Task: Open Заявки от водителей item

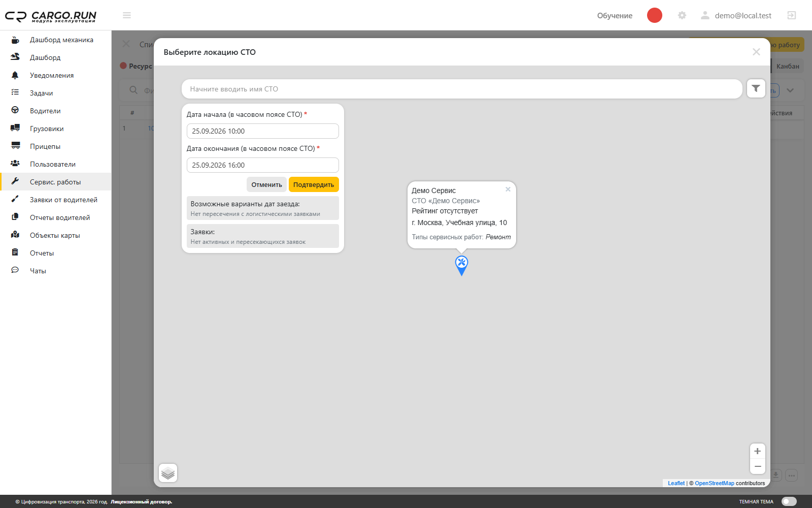Action: (56, 200)
